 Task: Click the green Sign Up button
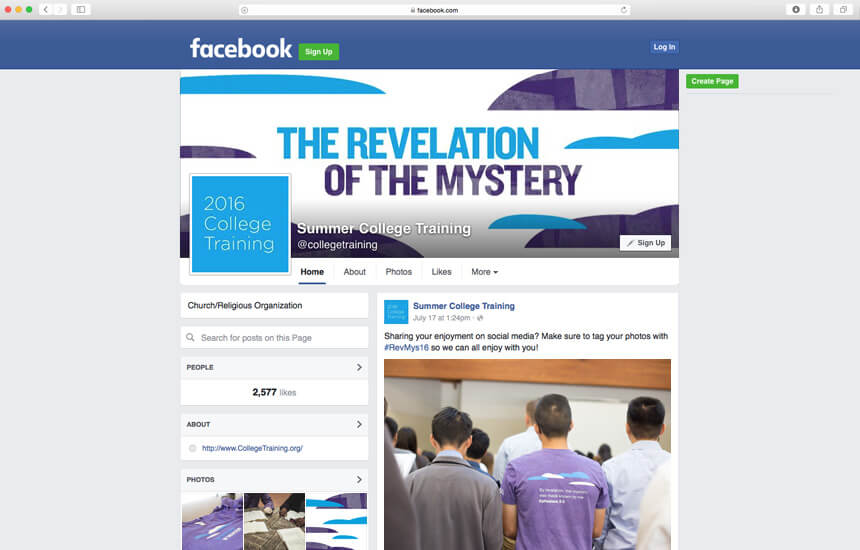(319, 52)
